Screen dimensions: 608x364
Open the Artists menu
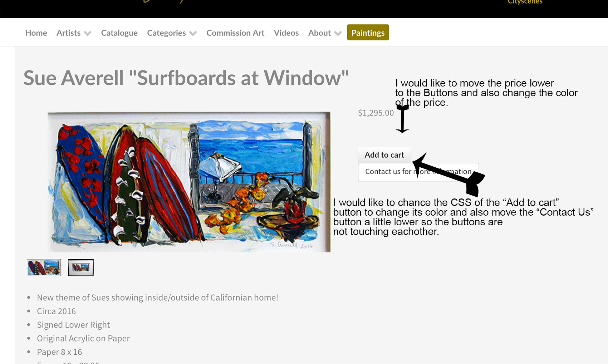68,33
